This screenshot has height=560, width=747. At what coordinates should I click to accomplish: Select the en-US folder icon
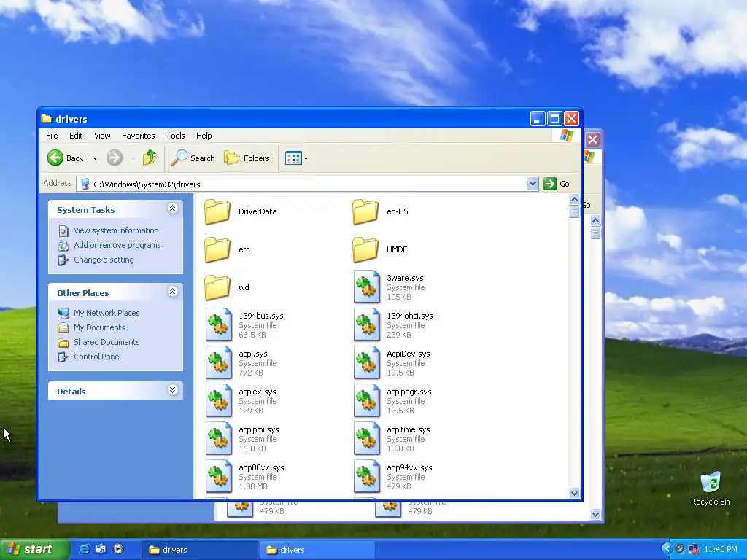[x=365, y=211]
